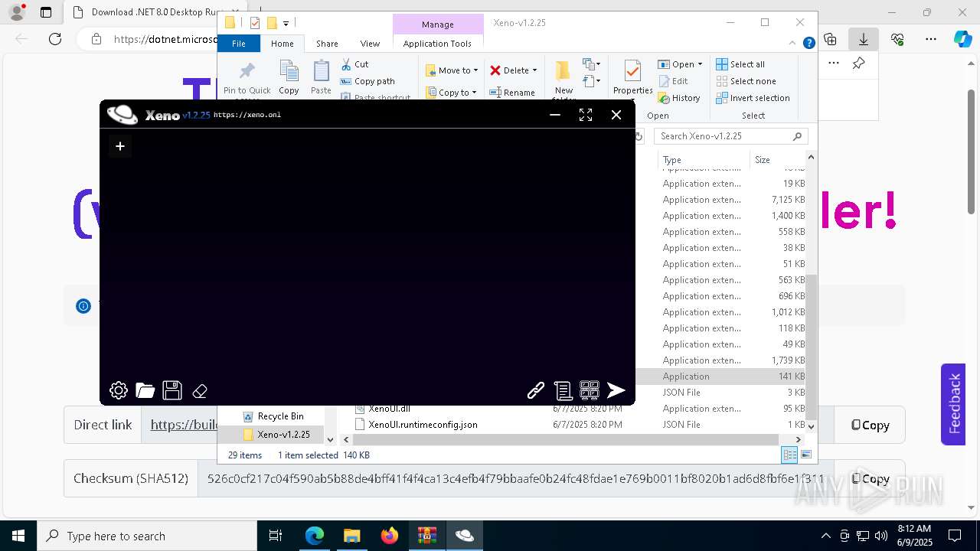Add a new Xeno script tab
Viewport: 980px width, 551px height.
[x=120, y=146]
